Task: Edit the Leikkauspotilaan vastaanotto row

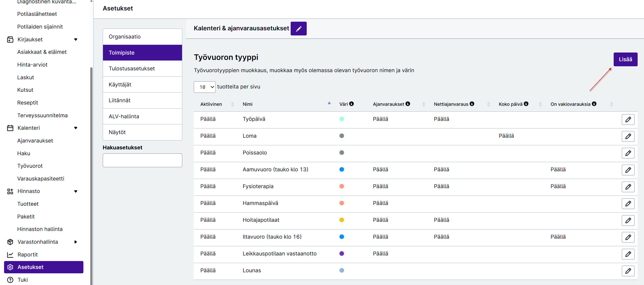Action: 628,254
